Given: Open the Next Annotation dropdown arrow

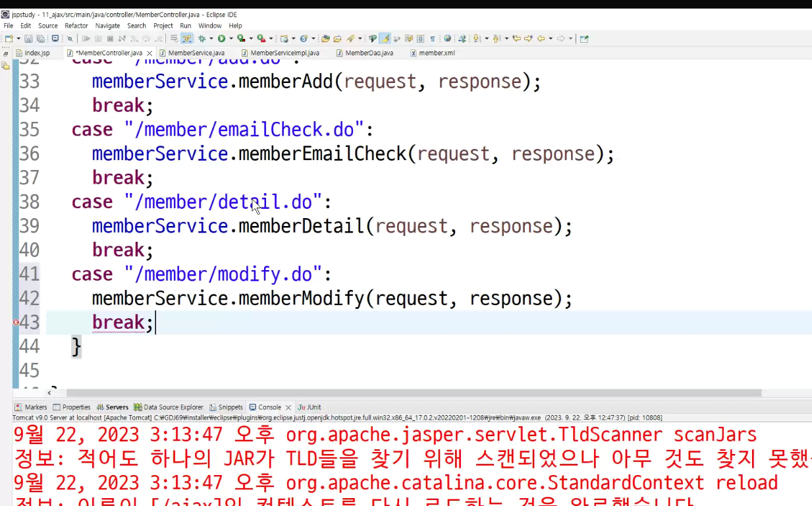Looking at the screenshot, I should 487,39.
